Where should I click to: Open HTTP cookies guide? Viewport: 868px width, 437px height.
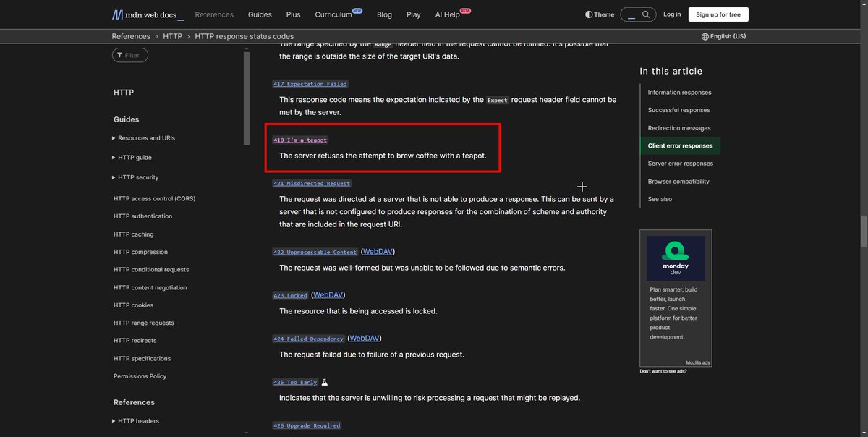133,305
